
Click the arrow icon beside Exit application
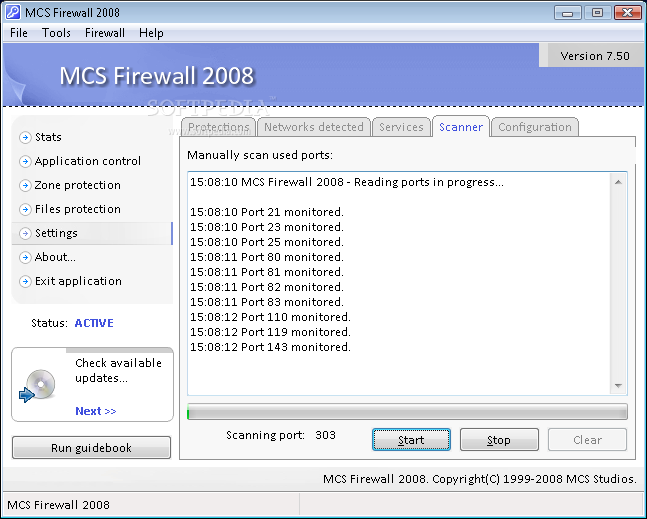point(25,281)
